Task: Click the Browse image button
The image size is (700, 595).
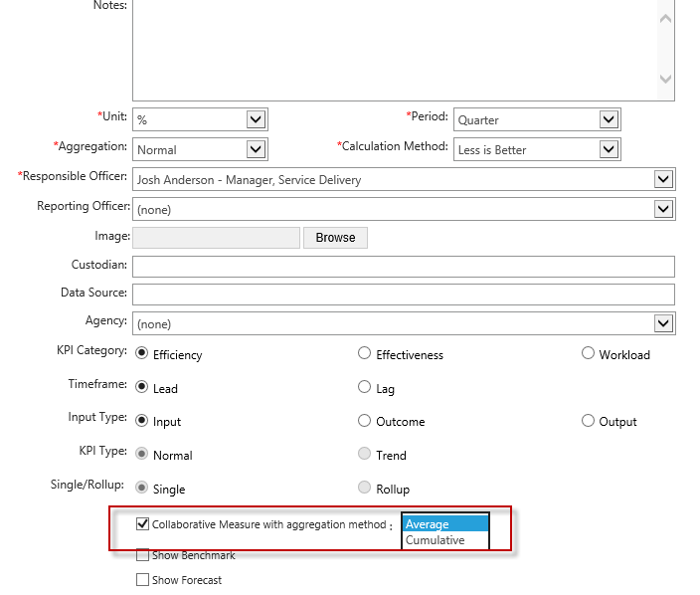Action: click(335, 238)
